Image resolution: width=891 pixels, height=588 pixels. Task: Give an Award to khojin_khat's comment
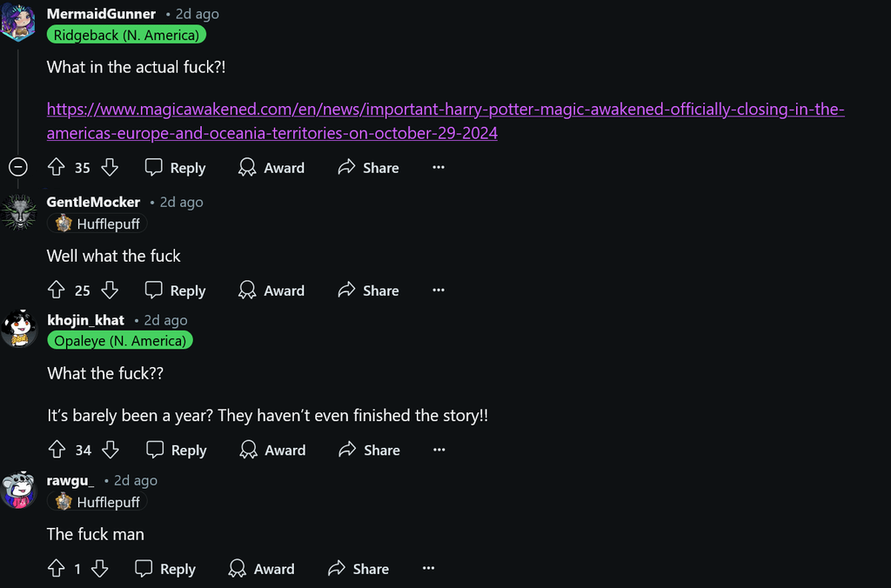coord(272,450)
